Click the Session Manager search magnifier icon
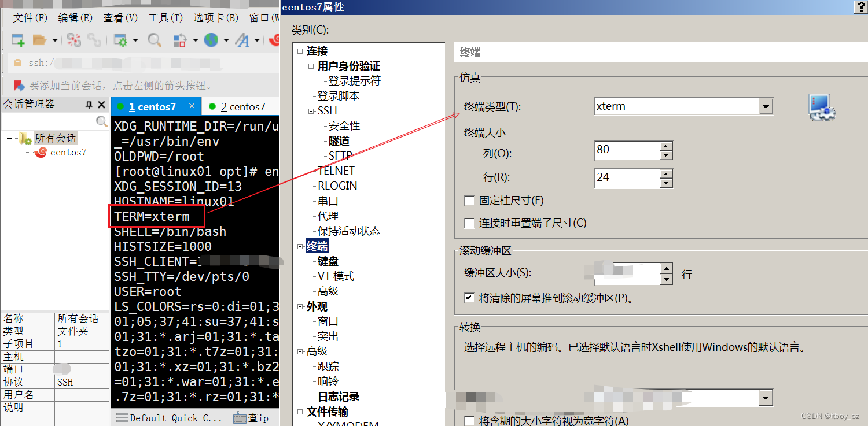Viewport: 868px width, 426px height. [x=102, y=121]
